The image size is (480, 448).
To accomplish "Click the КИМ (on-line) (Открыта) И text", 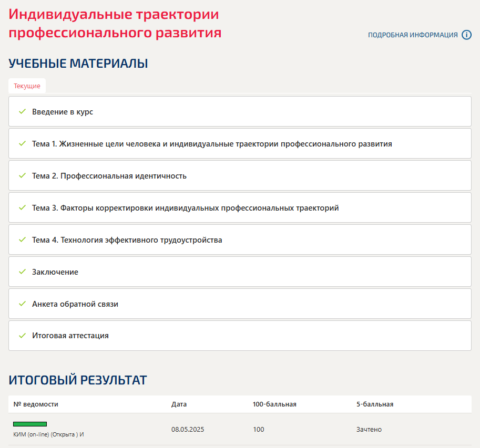I will [x=48, y=434].
